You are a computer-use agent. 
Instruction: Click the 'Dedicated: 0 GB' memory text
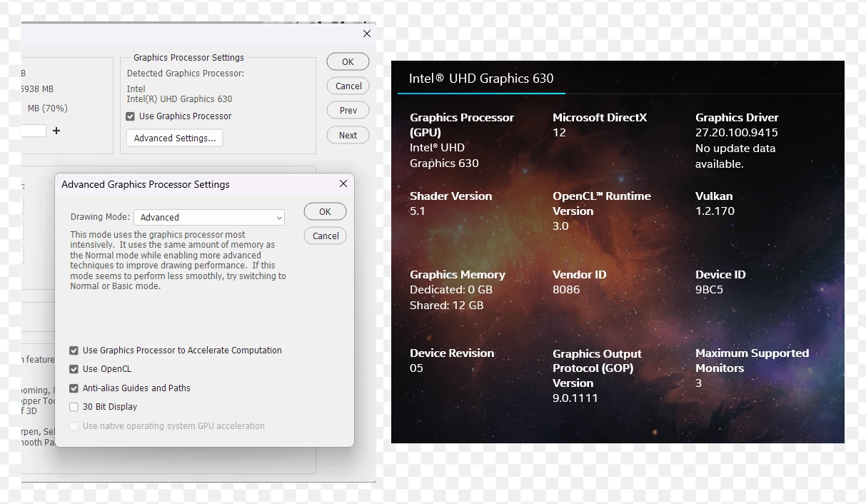[451, 289]
